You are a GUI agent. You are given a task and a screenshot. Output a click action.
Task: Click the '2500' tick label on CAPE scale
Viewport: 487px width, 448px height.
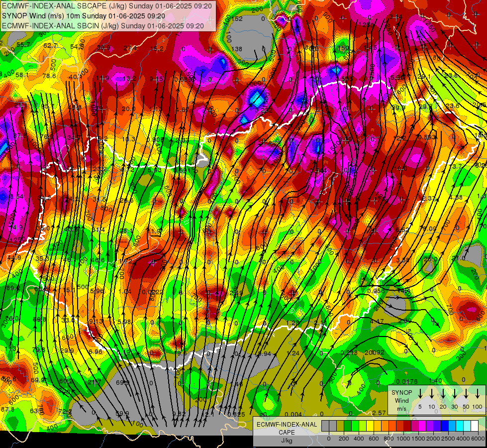click(448, 439)
